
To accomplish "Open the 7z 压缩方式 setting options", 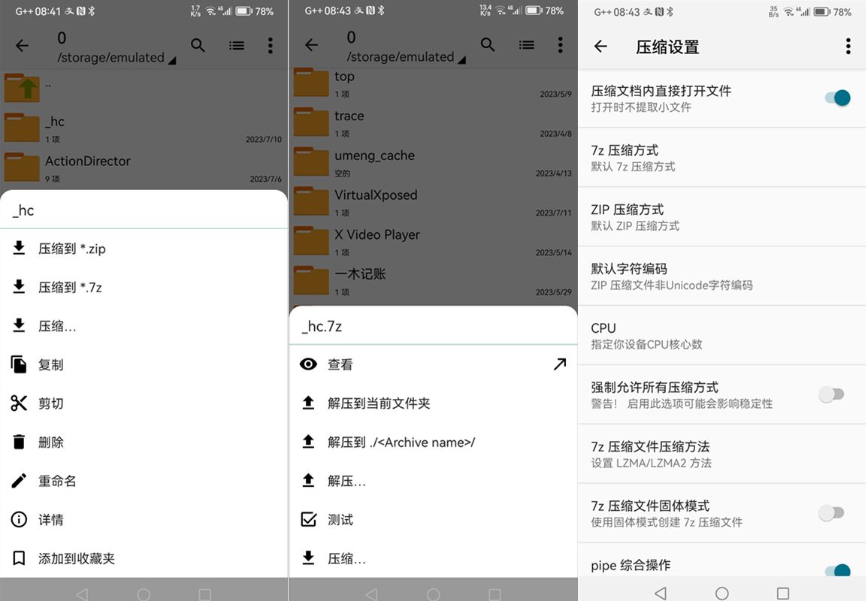I will coord(721,158).
